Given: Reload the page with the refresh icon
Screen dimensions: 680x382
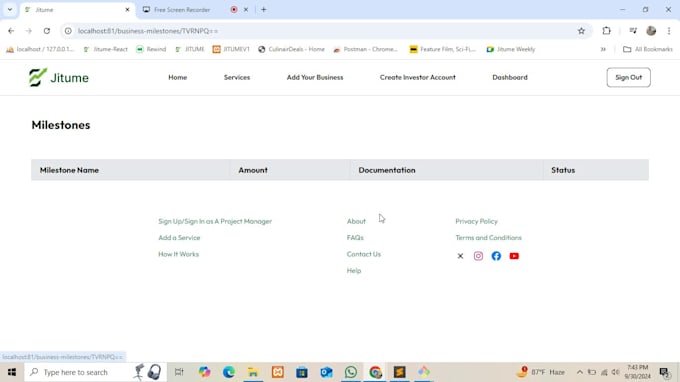Looking at the screenshot, I should 47,31.
